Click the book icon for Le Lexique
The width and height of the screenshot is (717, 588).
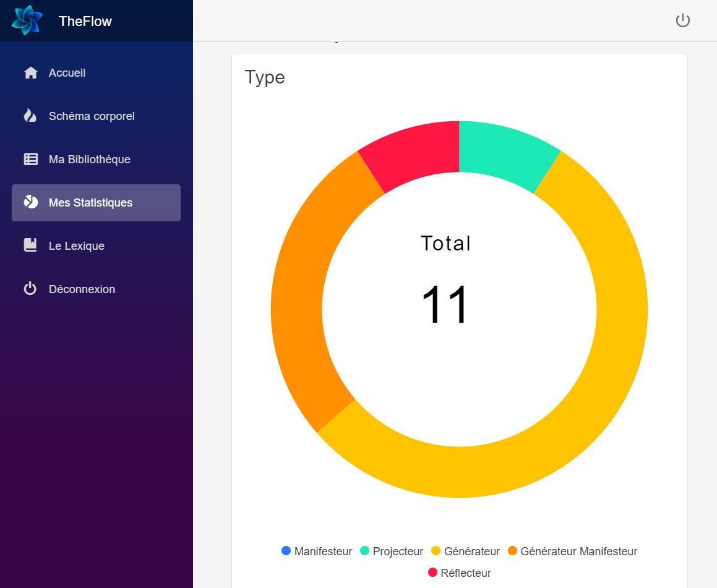[x=30, y=245]
